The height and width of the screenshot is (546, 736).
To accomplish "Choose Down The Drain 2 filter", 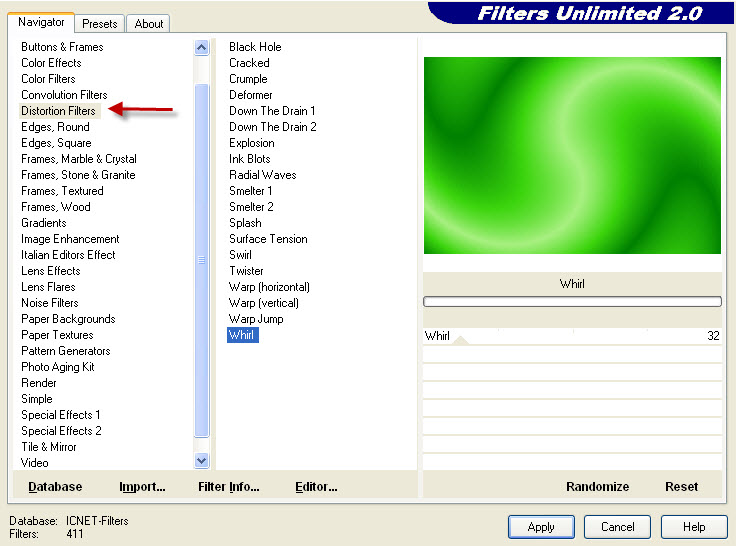I will pos(273,127).
